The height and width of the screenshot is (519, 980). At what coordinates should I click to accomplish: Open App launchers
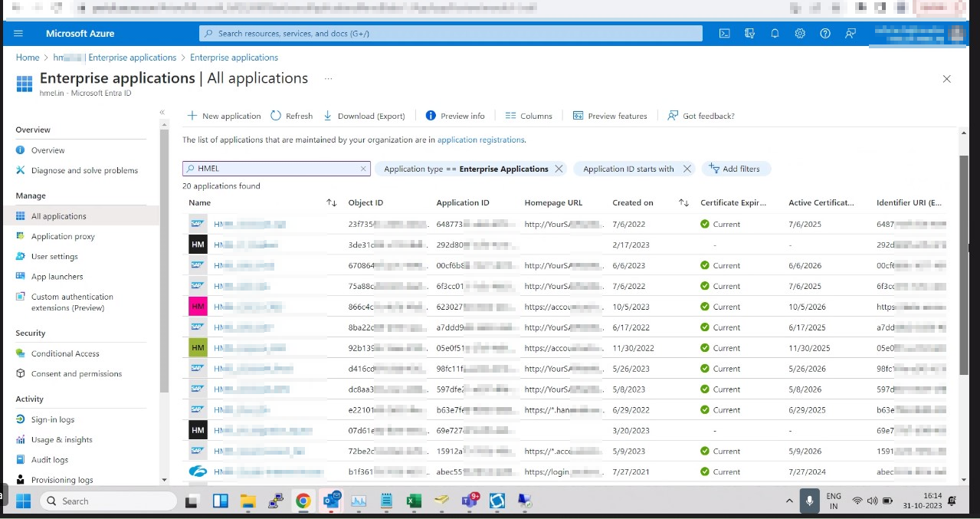(x=57, y=276)
